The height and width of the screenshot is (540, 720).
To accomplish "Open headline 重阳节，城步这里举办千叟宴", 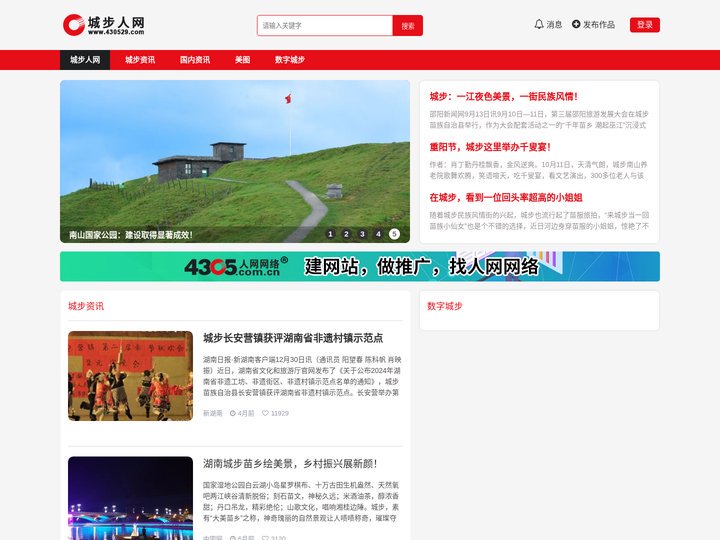I will (x=490, y=147).
